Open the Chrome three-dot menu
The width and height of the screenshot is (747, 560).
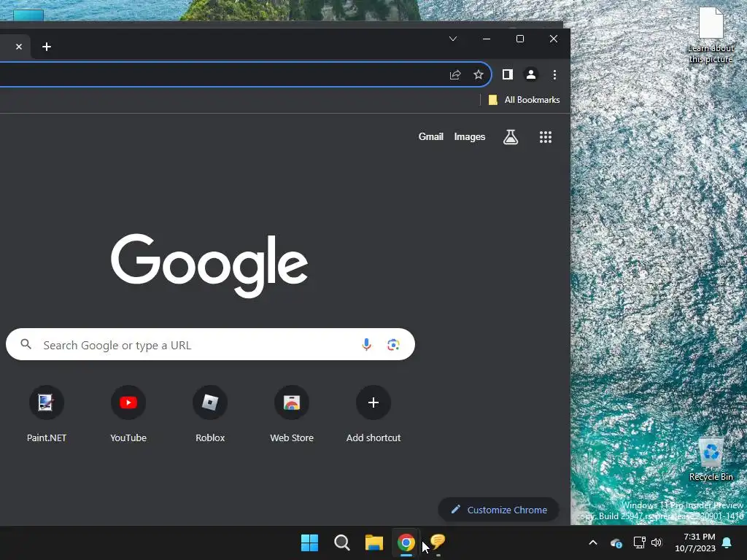pos(554,75)
